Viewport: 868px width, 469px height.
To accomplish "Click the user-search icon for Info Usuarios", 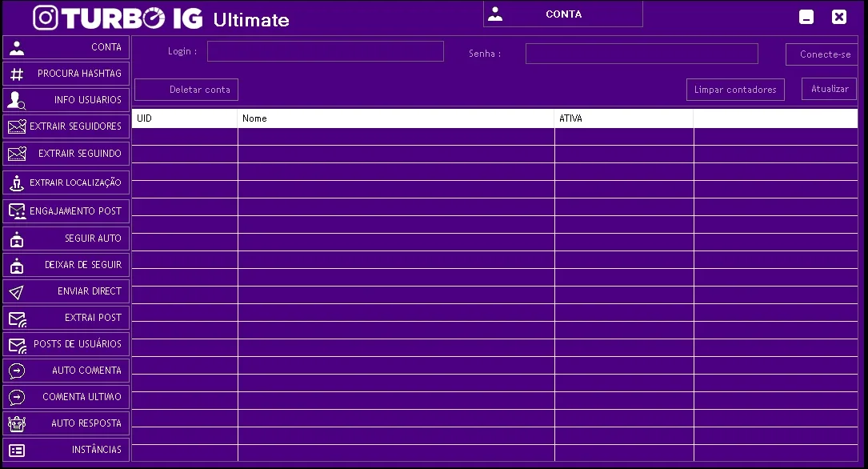I will (17, 100).
